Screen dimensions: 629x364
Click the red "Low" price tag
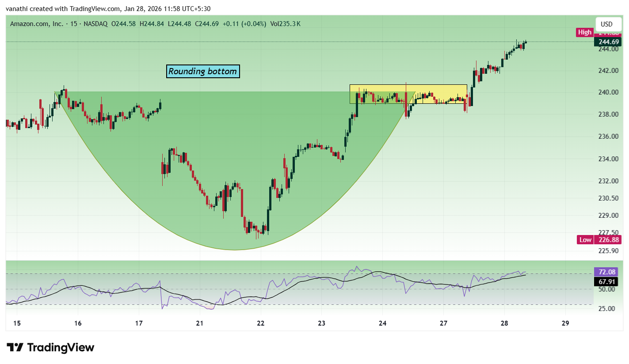coord(585,240)
